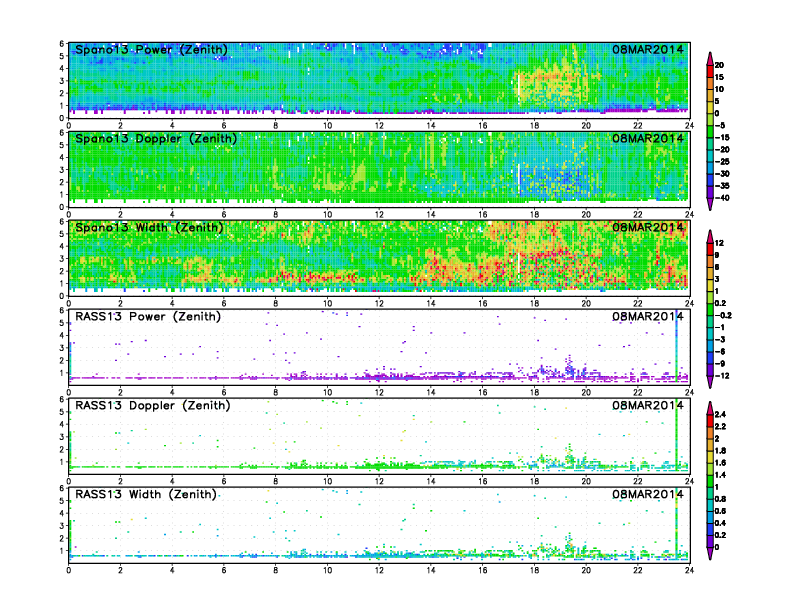Click the 'Spano13 Power (Zenith)' panel title
The height and width of the screenshot is (612, 792).
pyautogui.click(x=151, y=49)
